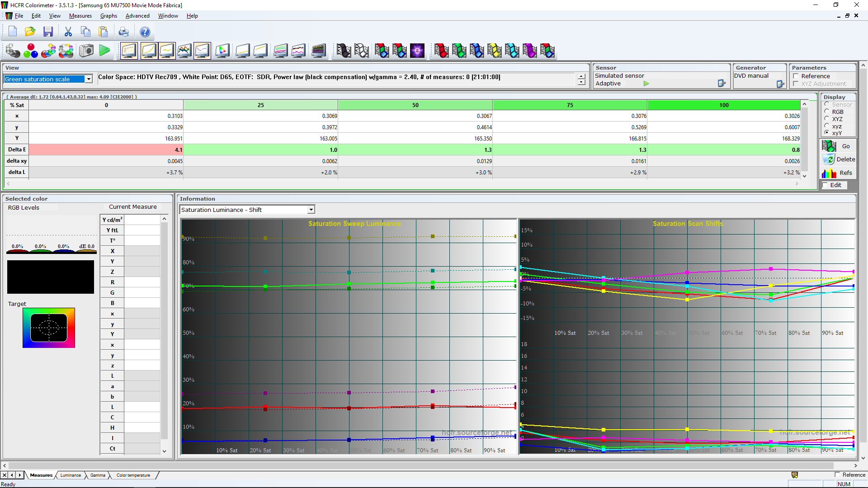Click the 100 saturation column header

coord(723,105)
